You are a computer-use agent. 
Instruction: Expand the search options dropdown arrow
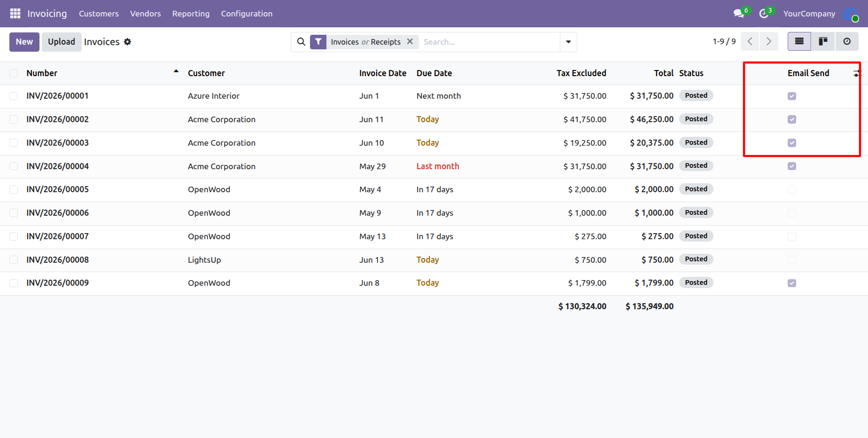(x=568, y=42)
